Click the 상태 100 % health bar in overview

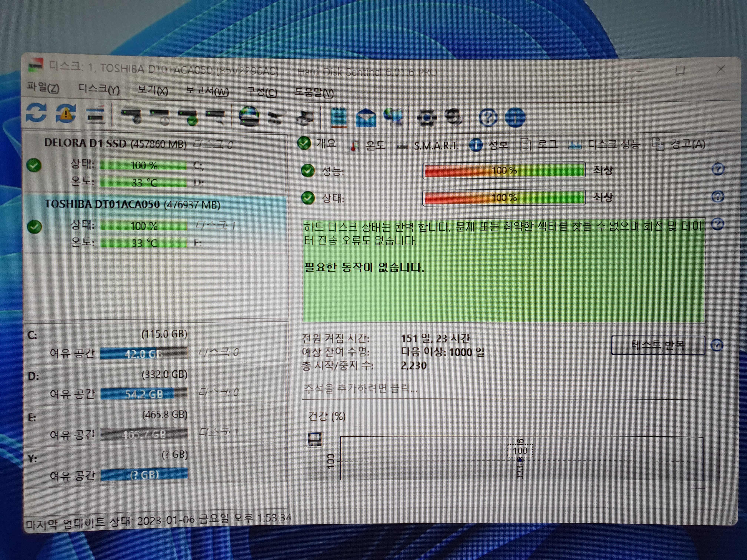click(504, 197)
